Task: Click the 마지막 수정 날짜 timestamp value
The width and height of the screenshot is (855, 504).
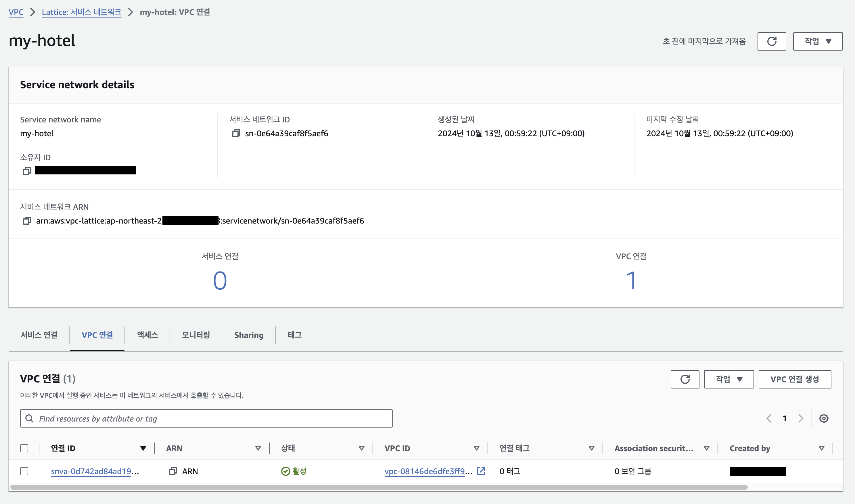Action: (720, 134)
